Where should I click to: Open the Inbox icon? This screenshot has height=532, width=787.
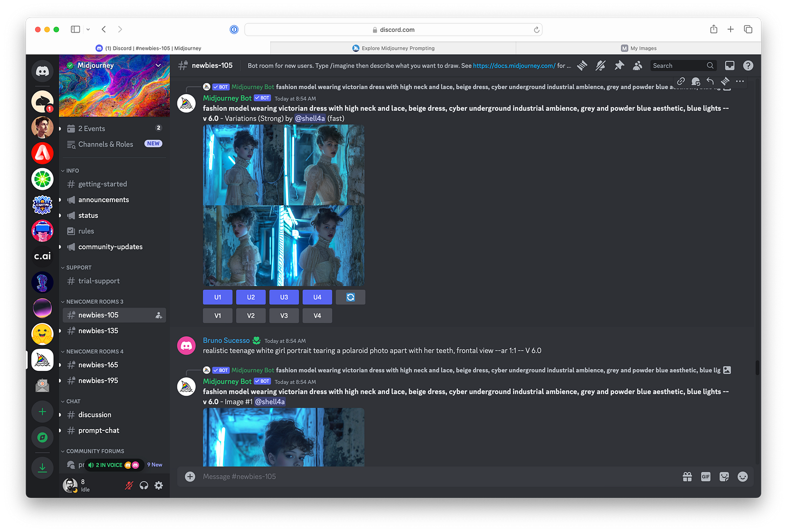point(730,65)
